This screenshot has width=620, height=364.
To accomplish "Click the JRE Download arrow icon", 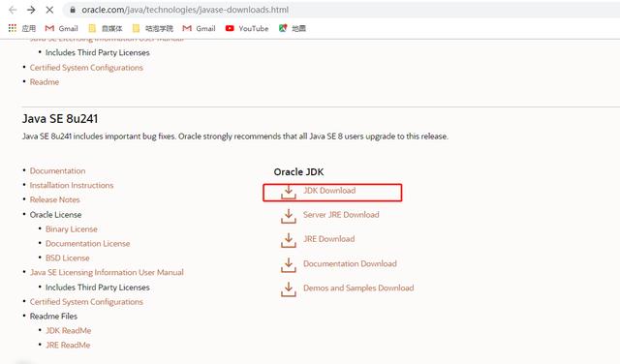I will coord(289,240).
